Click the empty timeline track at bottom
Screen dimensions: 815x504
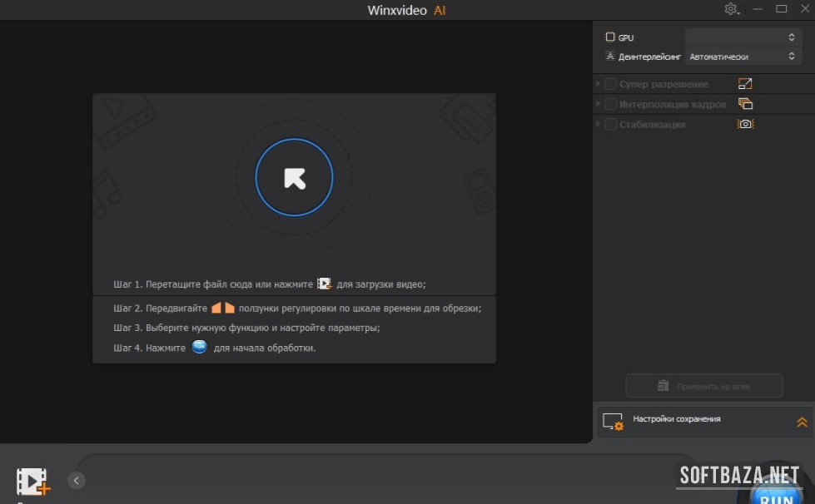click(x=383, y=478)
